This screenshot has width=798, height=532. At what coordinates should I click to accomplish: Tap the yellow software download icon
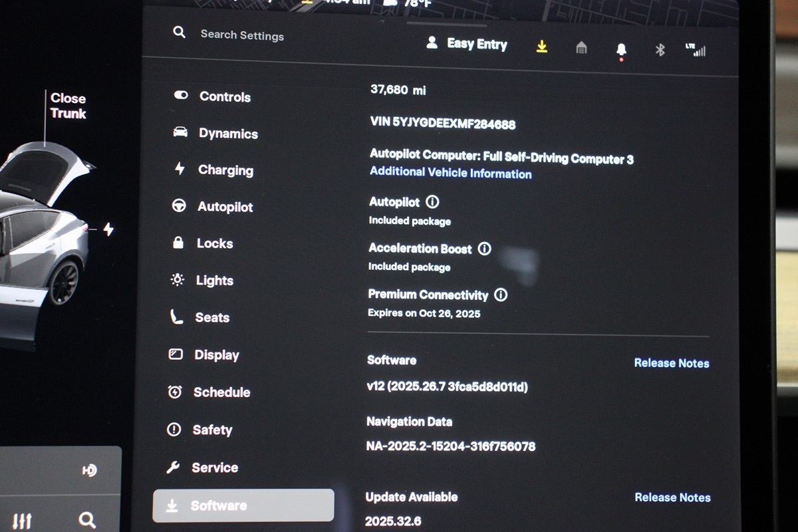click(x=542, y=47)
